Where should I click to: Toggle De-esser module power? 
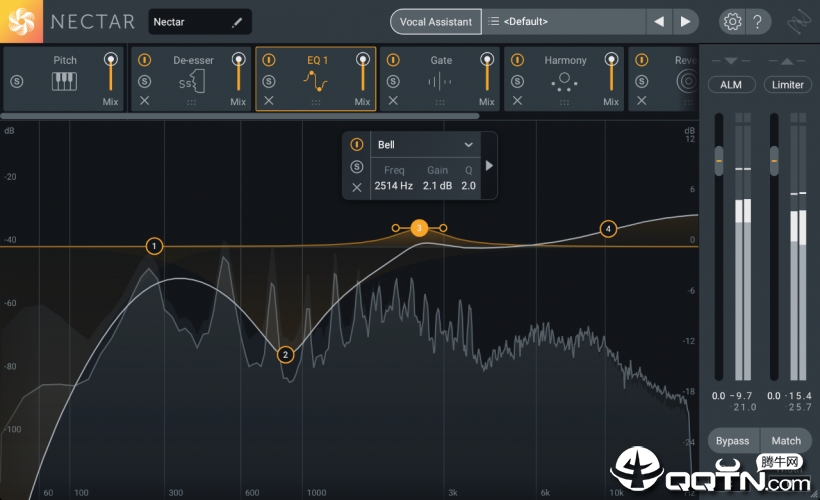[145, 60]
